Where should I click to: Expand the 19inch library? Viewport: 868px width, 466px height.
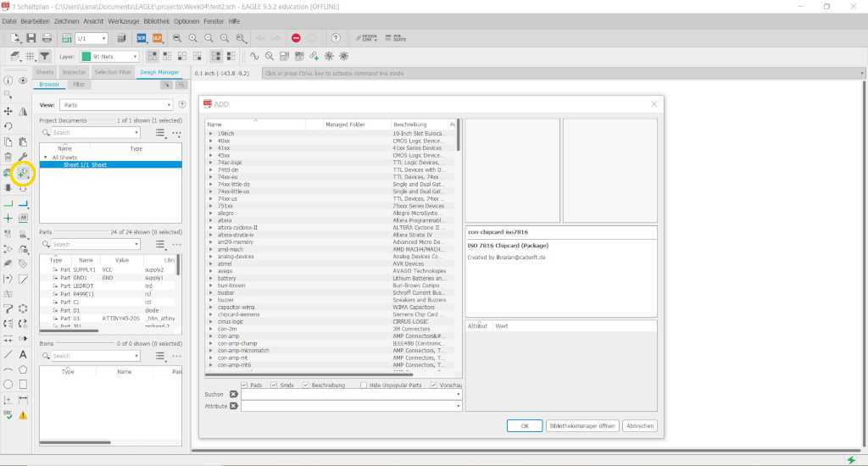210,133
